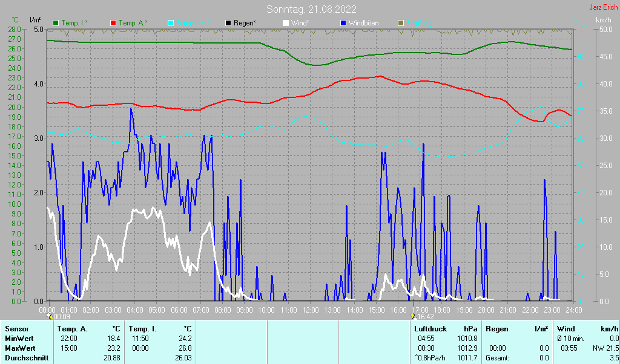The width and height of the screenshot is (620, 364).
Task: Select the 'Windböen' legend label
Action: click(x=363, y=24)
